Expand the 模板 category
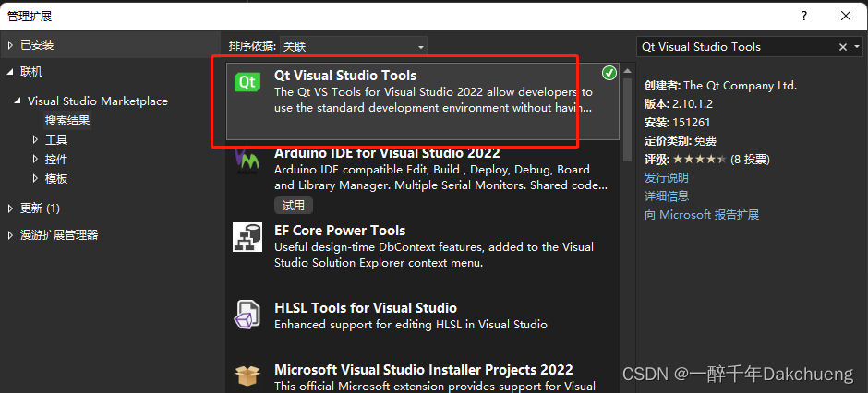868x393 pixels. 35,179
